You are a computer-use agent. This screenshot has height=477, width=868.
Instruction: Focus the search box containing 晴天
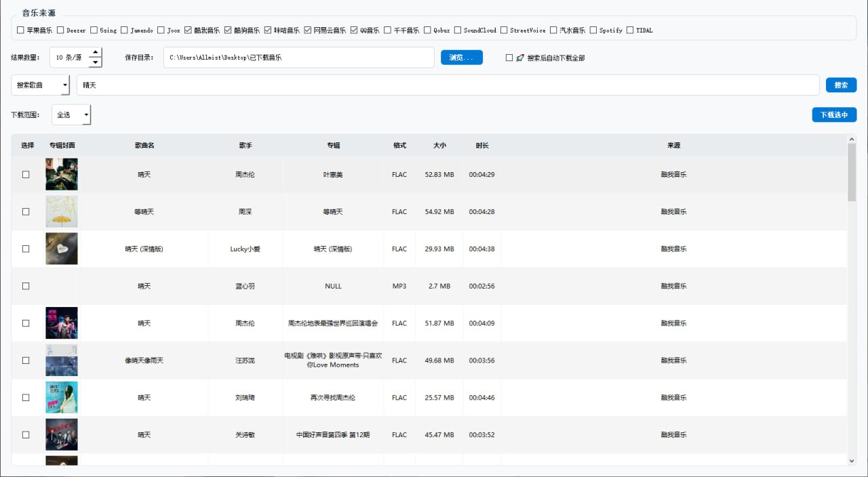coord(448,85)
